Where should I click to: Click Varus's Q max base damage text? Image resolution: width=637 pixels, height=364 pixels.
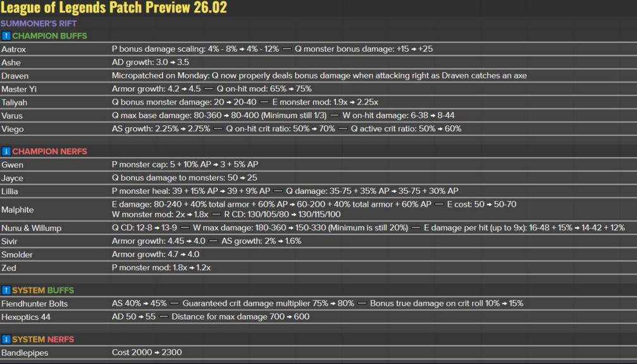pos(220,115)
